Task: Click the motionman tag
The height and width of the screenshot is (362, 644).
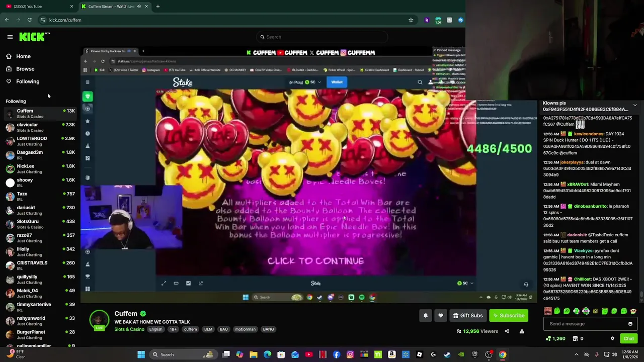Action: tap(246, 329)
